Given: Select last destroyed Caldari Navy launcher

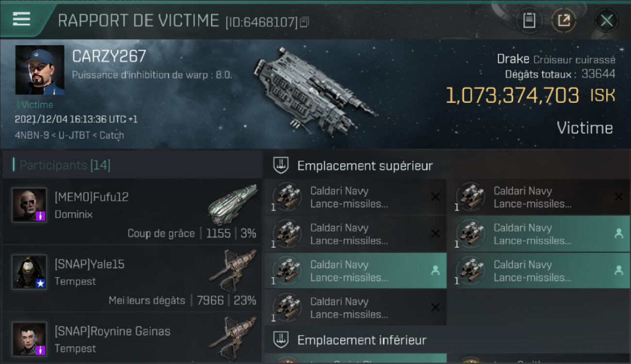Looking at the screenshot, I should click(x=355, y=308).
